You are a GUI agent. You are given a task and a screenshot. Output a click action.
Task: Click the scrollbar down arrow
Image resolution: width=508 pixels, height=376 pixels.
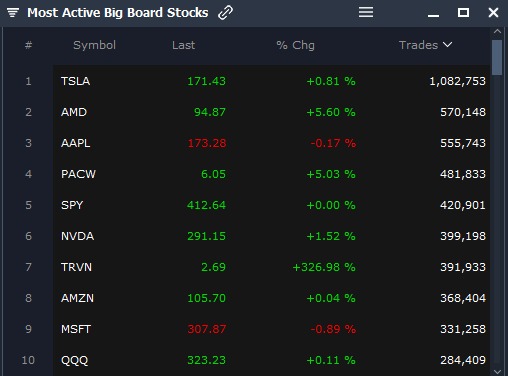(497, 371)
